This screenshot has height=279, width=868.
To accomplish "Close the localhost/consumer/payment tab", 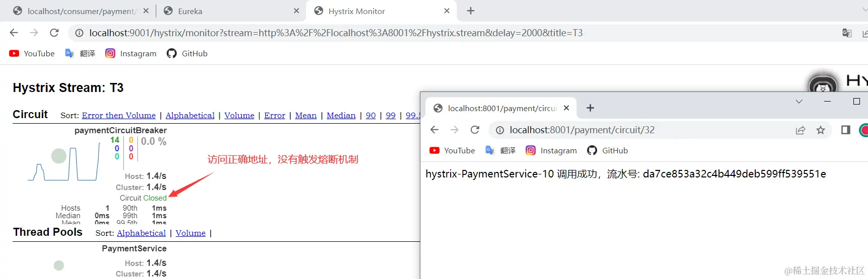I will 146,11.
